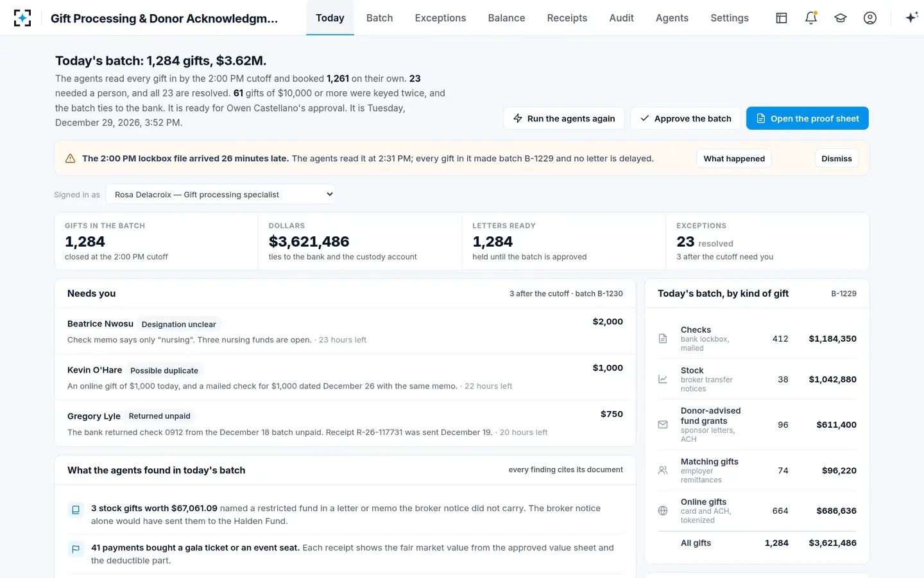924x578 pixels.
Task: Open the Agents tab
Action: (672, 18)
